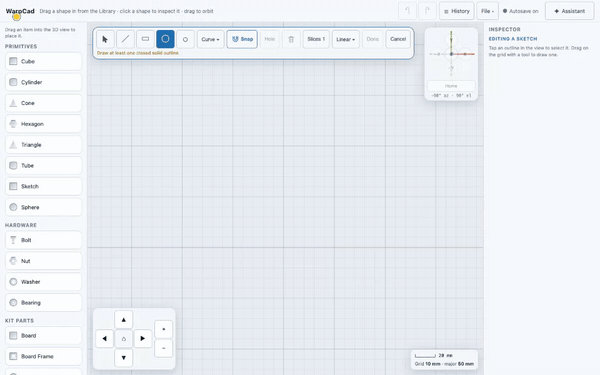Select the Cube primitive
This screenshot has height=375, width=600.
click(x=44, y=61)
